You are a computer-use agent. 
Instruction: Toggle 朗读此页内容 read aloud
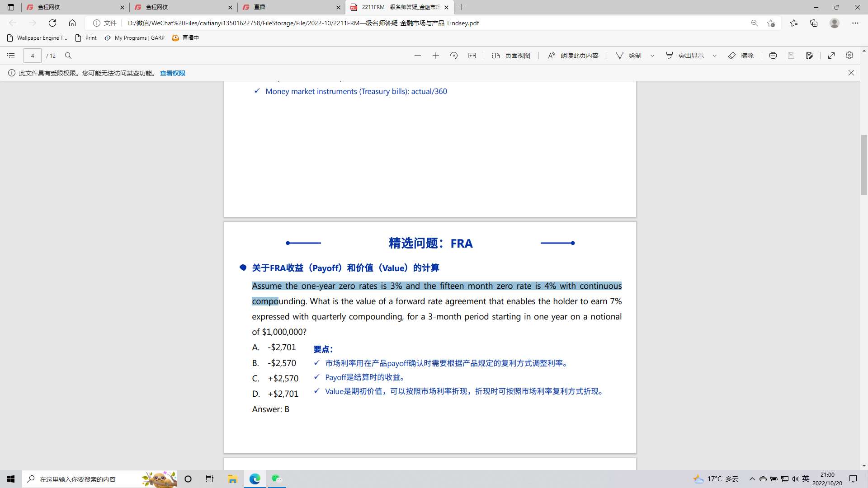(573, 56)
